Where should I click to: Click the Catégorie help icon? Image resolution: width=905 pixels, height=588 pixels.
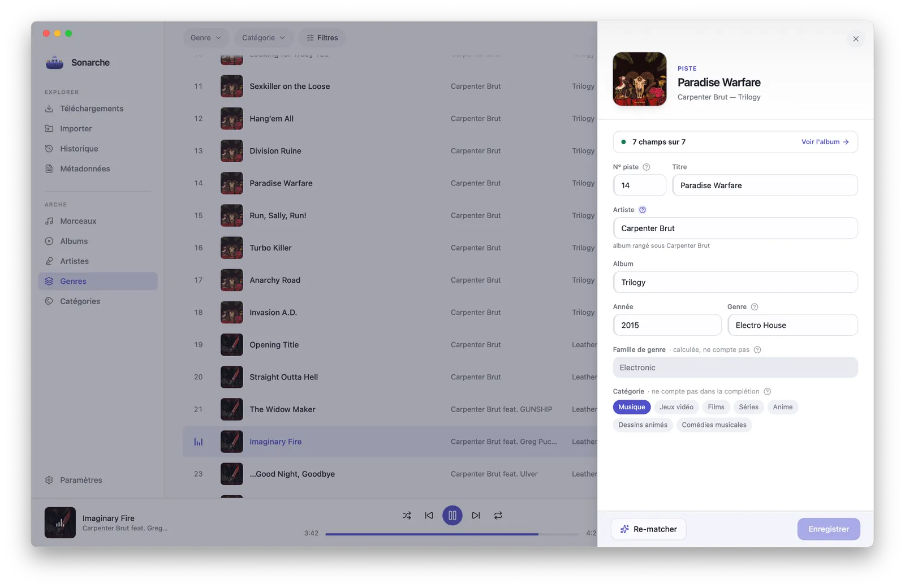coord(768,392)
